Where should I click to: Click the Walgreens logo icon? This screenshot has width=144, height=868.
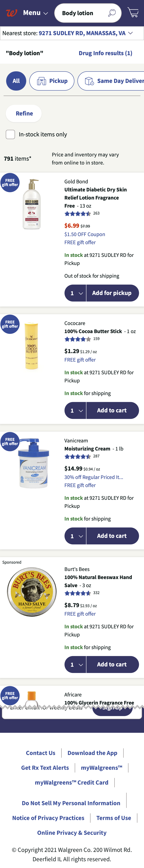click(x=11, y=13)
